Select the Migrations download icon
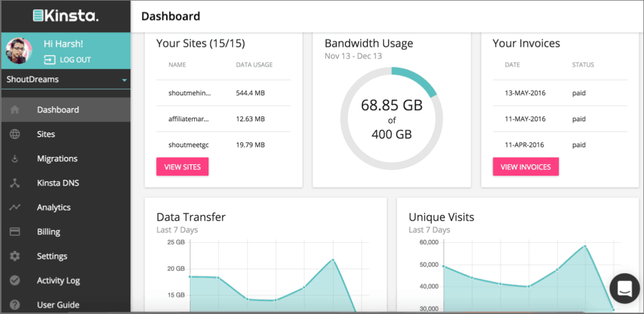The image size is (644, 314). [15, 158]
